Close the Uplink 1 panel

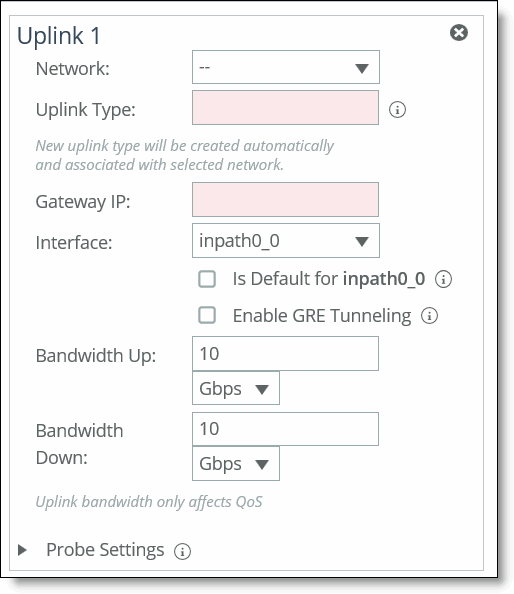[x=459, y=33]
